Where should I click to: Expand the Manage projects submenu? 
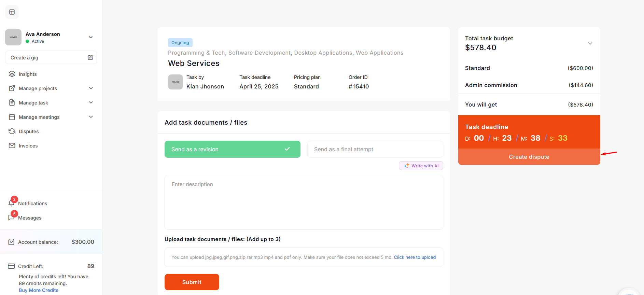[91, 88]
